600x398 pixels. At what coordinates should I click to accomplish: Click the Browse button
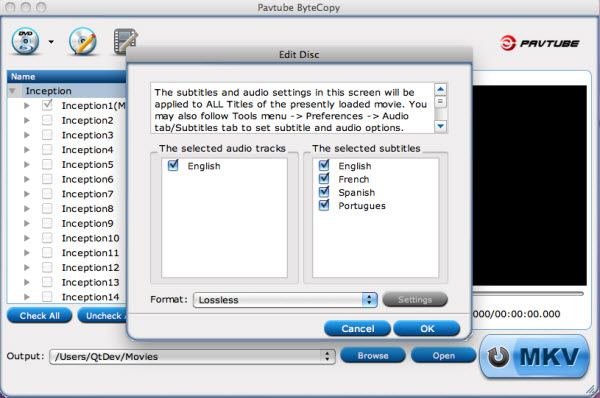pos(373,356)
